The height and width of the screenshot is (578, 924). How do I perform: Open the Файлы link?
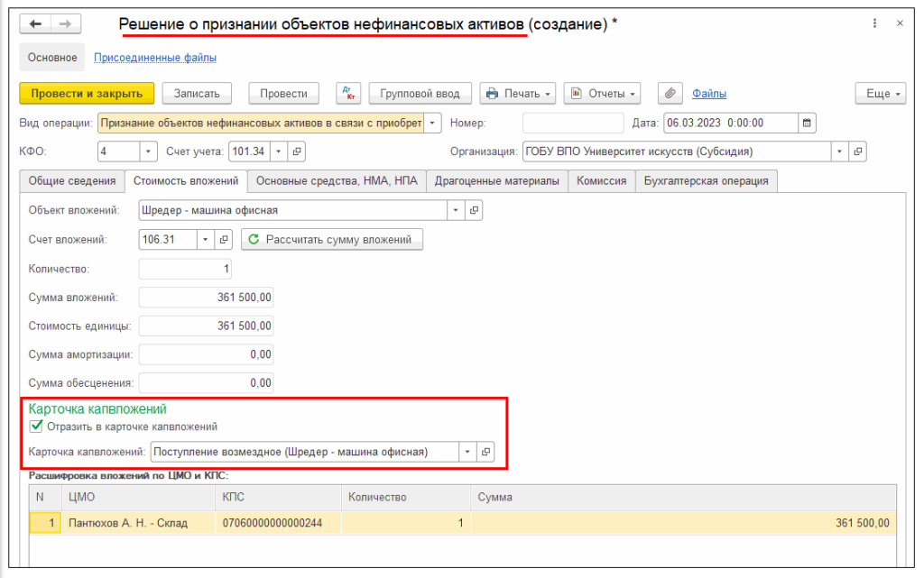click(709, 94)
